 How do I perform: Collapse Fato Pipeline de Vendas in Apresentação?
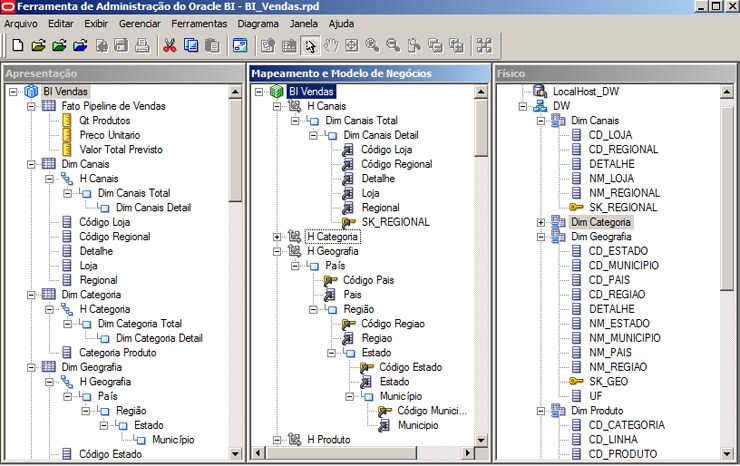tap(31, 106)
